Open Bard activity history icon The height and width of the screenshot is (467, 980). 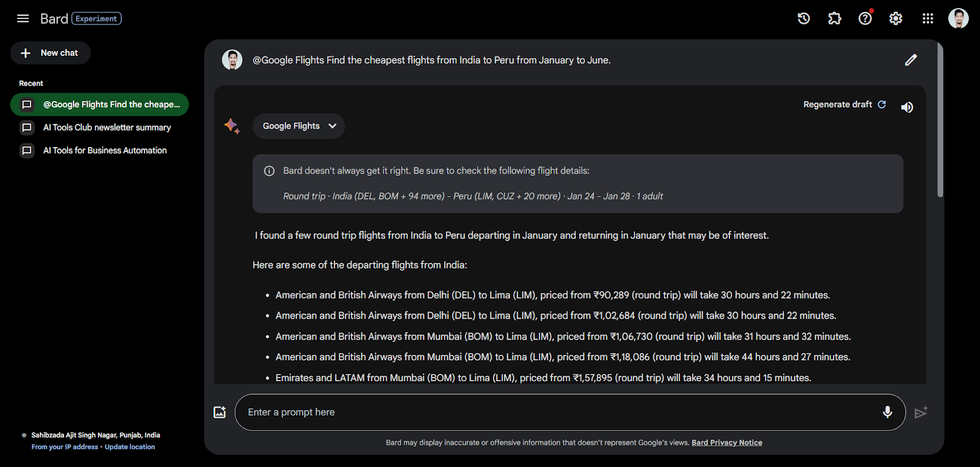click(804, 18)
